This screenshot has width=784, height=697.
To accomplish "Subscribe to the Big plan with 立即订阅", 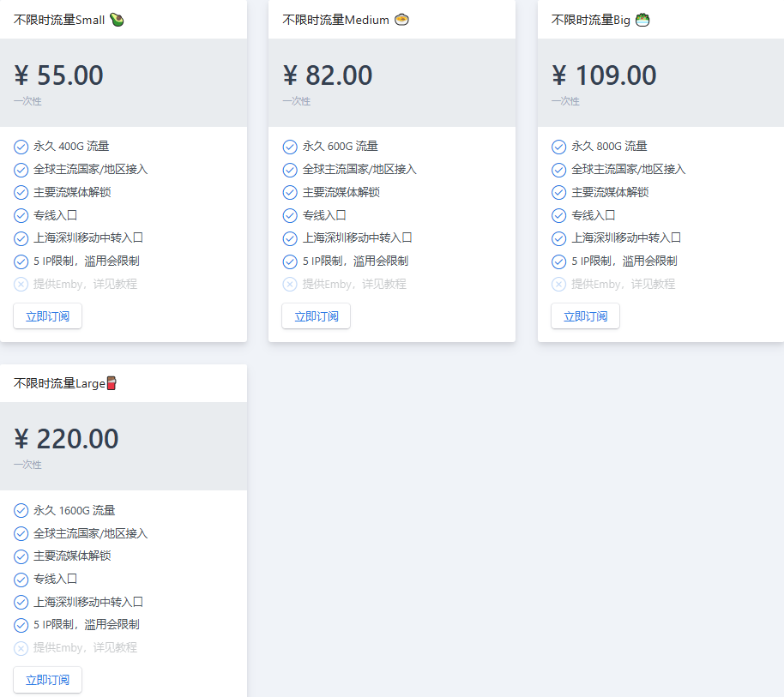I will (x=585, y=316).
